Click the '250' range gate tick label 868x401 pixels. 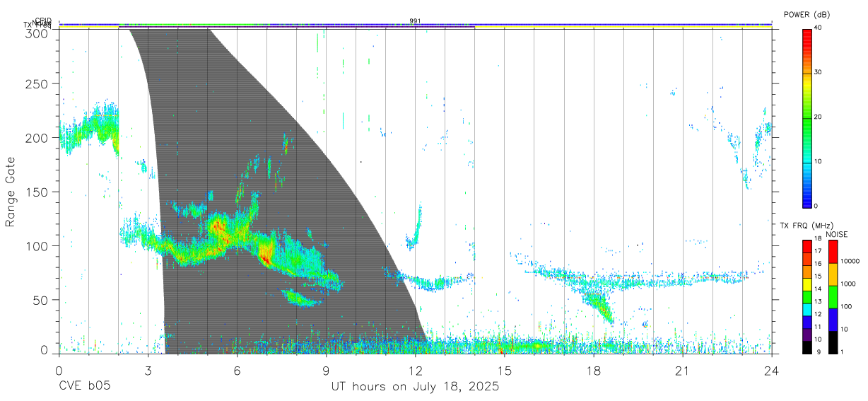(38, 84)
